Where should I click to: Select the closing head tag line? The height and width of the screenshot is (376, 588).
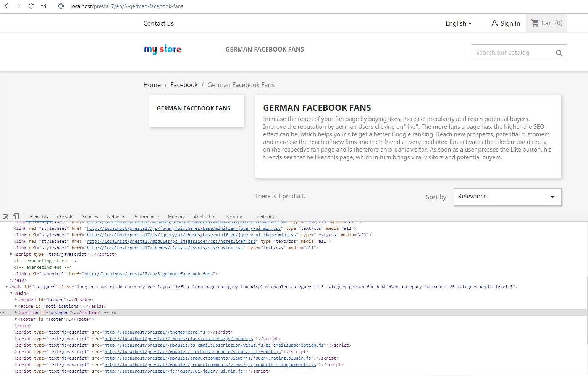[18, 280]
